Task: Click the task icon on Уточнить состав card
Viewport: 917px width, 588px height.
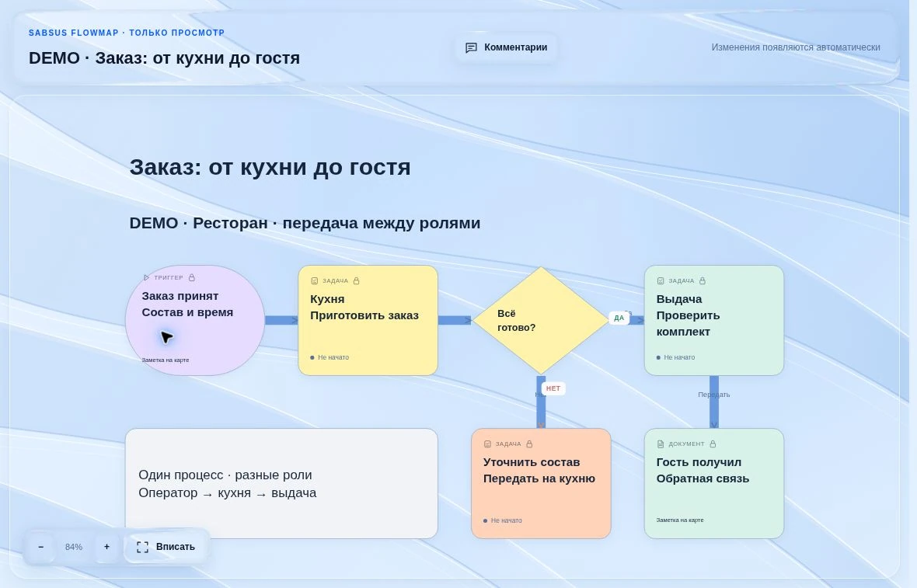Action: pos(487,444)
